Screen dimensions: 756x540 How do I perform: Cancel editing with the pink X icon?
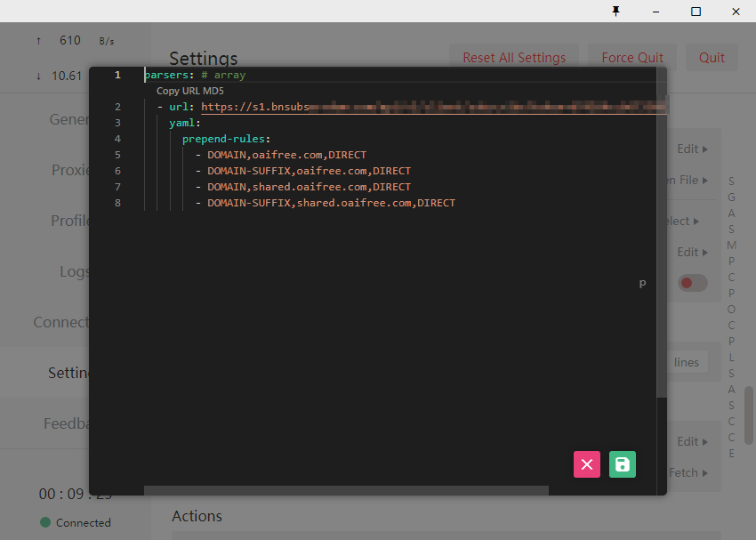pyautogui.click(x=587, y=464)
